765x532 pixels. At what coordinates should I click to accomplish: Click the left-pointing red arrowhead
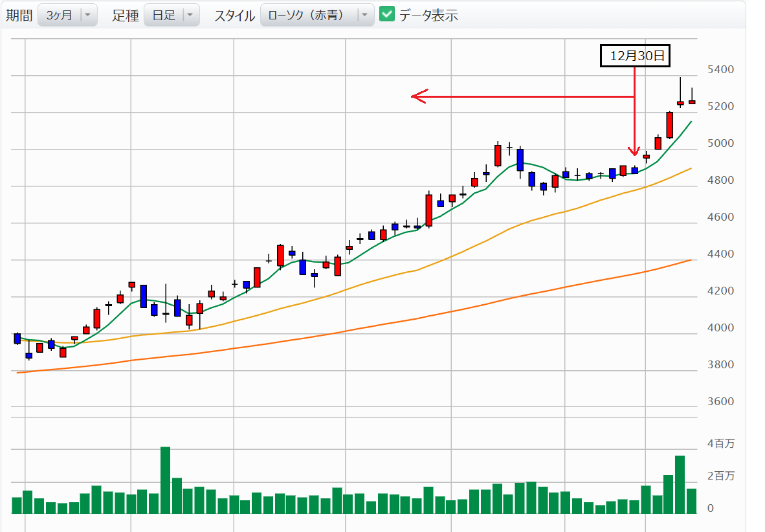click(x=418, y=97)
